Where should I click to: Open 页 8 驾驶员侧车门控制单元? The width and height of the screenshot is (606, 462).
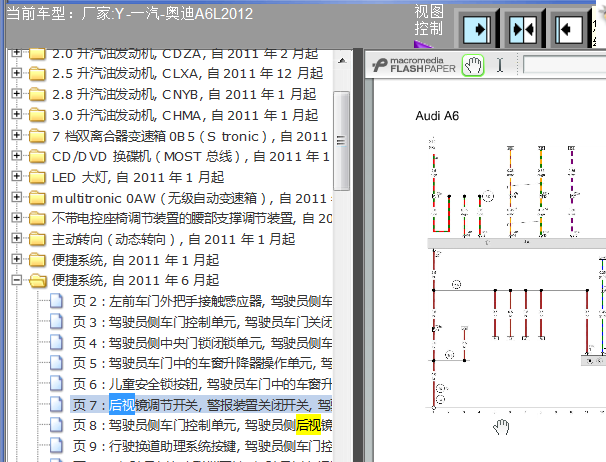[202, 425]
